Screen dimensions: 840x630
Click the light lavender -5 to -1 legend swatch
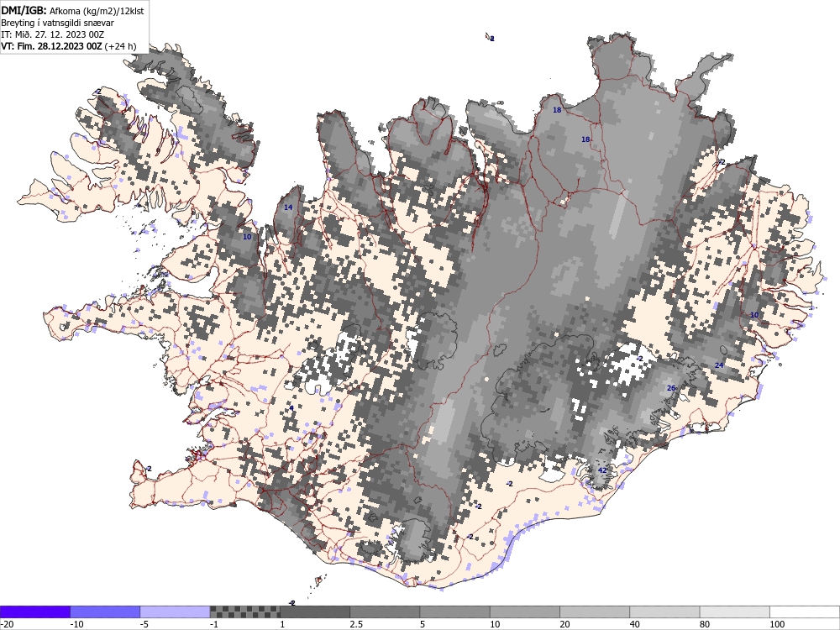click(176, 612)
